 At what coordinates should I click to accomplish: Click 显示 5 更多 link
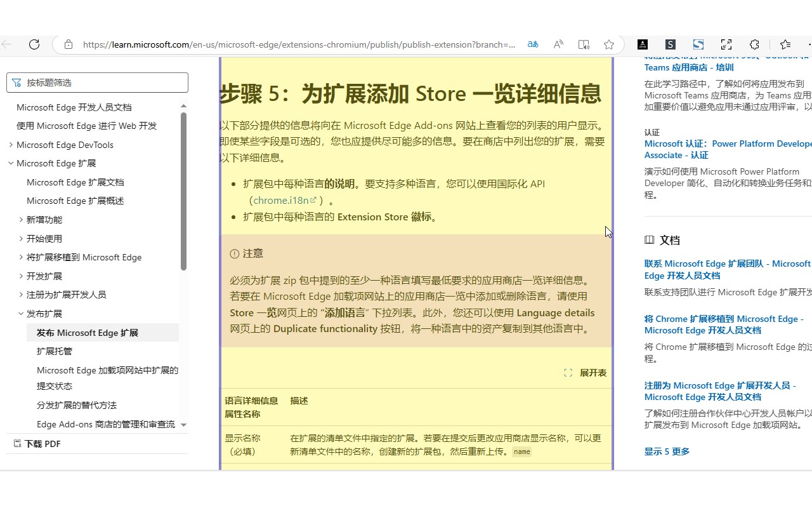click(667, 451)
